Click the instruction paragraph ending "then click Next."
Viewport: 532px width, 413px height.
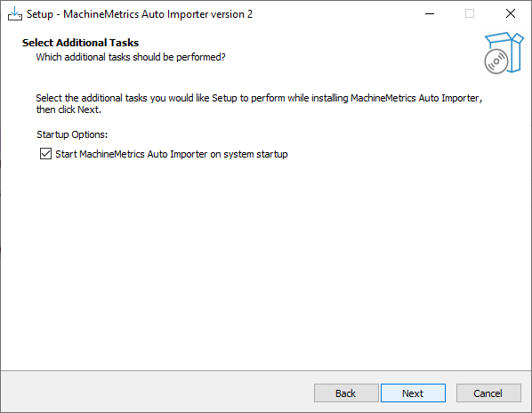pyautogui.click(x=259, y=104)
